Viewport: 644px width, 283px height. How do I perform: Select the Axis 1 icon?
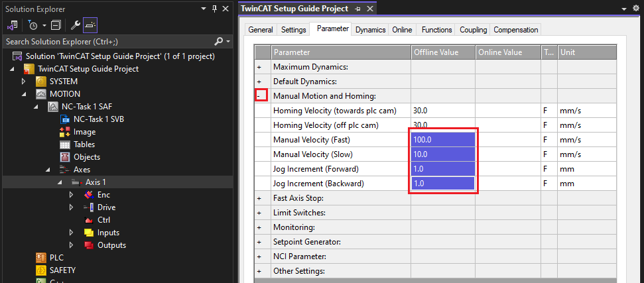(x=77, y=182)
